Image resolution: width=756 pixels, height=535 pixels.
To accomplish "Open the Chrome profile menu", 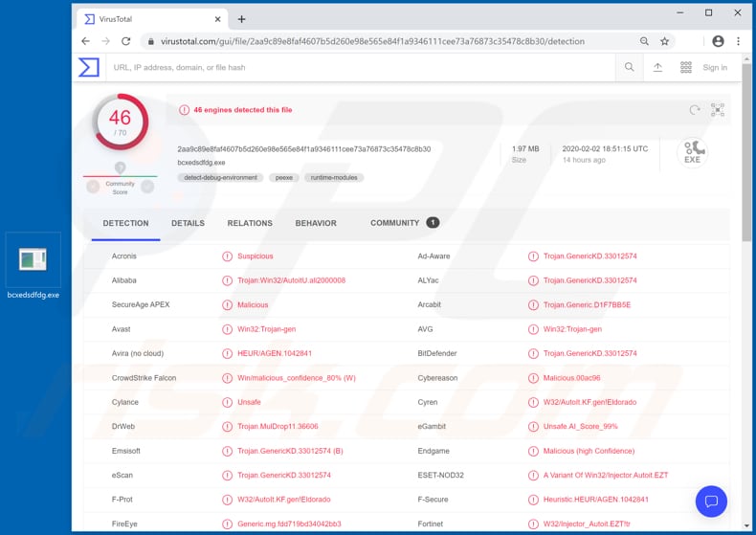I will 718,41.
